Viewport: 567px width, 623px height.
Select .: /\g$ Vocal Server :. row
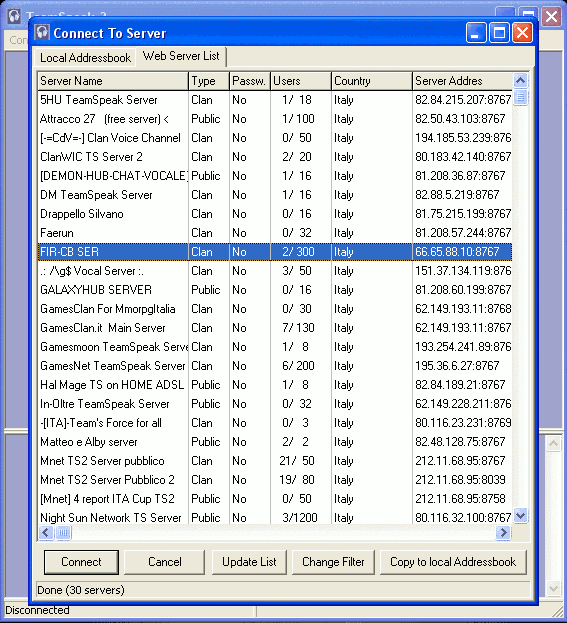click(275, 271)
